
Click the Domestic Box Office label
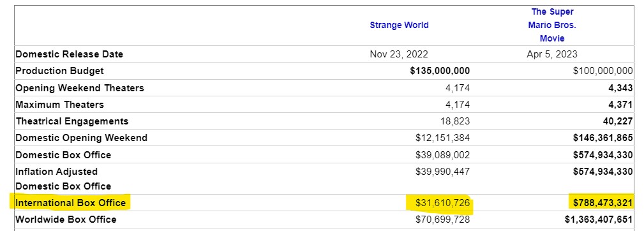pyautogui.click(x=63, y=155)
